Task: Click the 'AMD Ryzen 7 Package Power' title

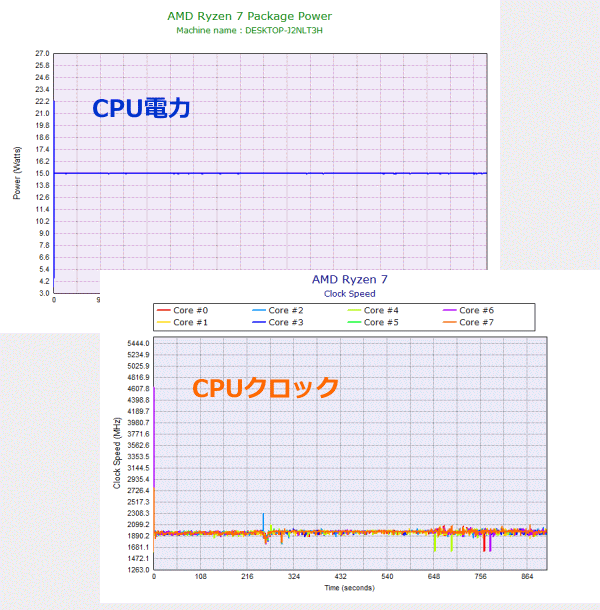Action: tap(249, 16)
